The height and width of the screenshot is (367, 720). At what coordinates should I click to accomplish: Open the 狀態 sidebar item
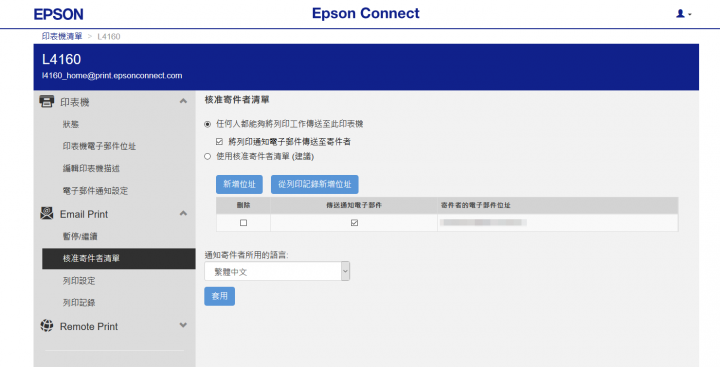(x=71, y=124)
